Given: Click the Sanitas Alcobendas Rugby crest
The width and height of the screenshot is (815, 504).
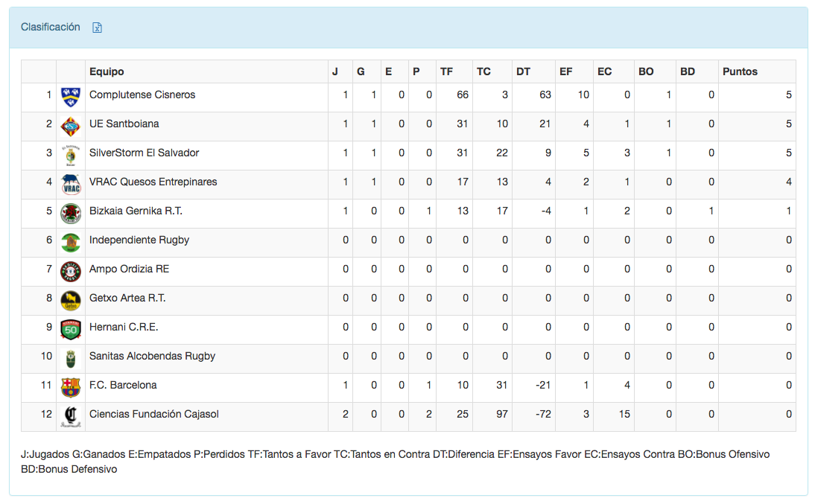Looking at the screenshot, I should click(x=71, y=357).
